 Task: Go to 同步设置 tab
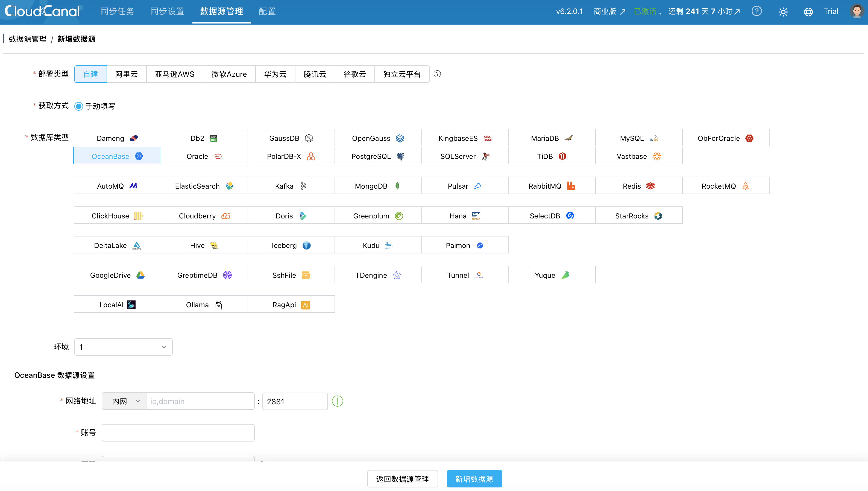[x=167, y=11]
